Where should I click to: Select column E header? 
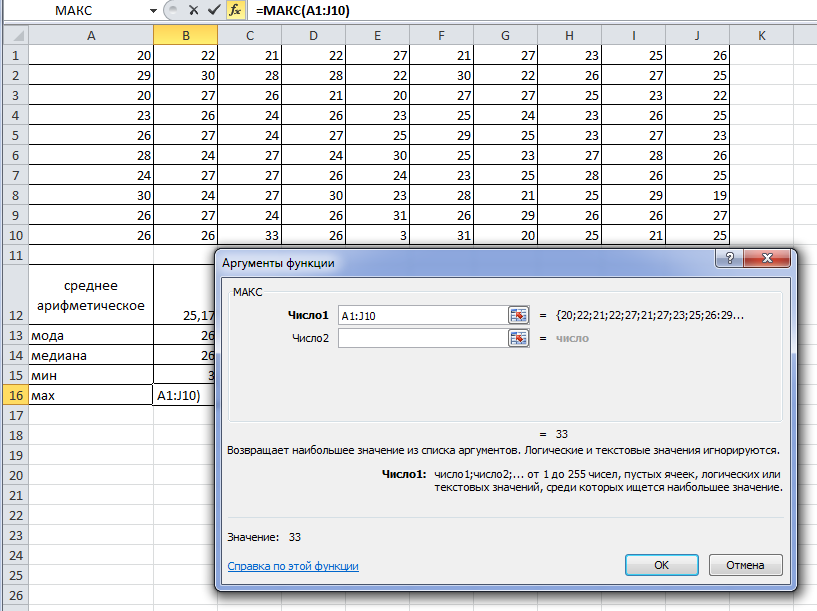pos(378,35)
